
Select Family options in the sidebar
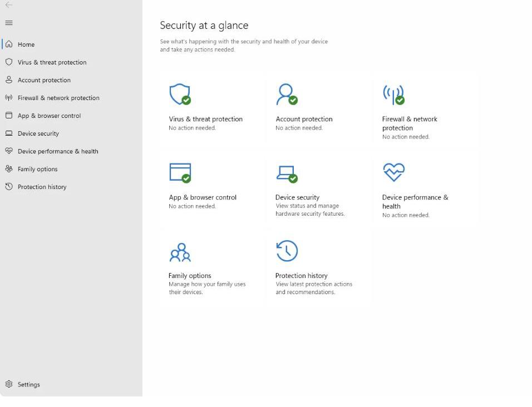click(37, 169)
